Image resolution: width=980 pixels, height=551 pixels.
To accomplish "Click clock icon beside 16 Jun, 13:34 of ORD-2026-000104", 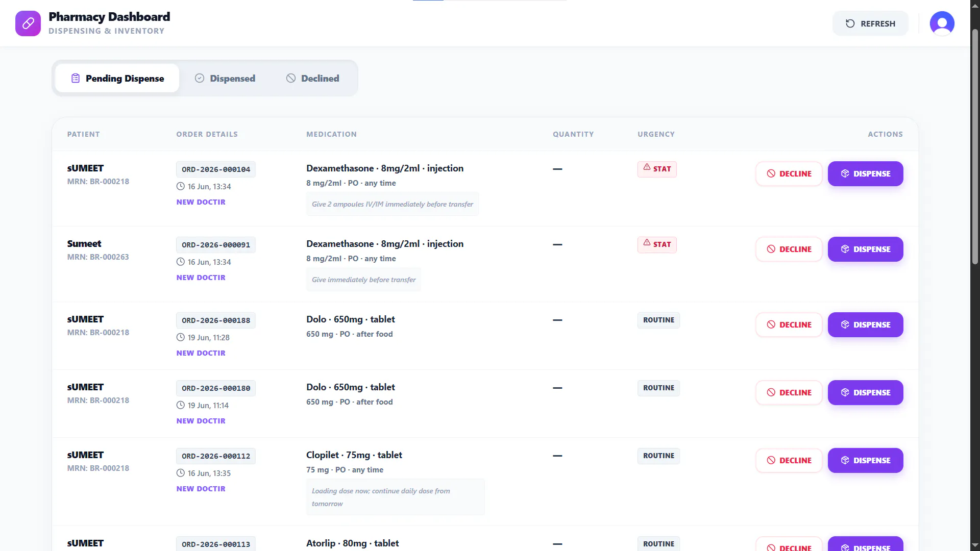I will click(180, 186).
